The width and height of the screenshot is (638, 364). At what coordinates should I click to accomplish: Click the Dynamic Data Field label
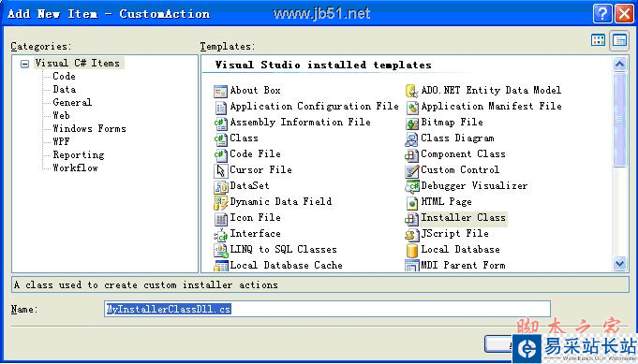281,201
